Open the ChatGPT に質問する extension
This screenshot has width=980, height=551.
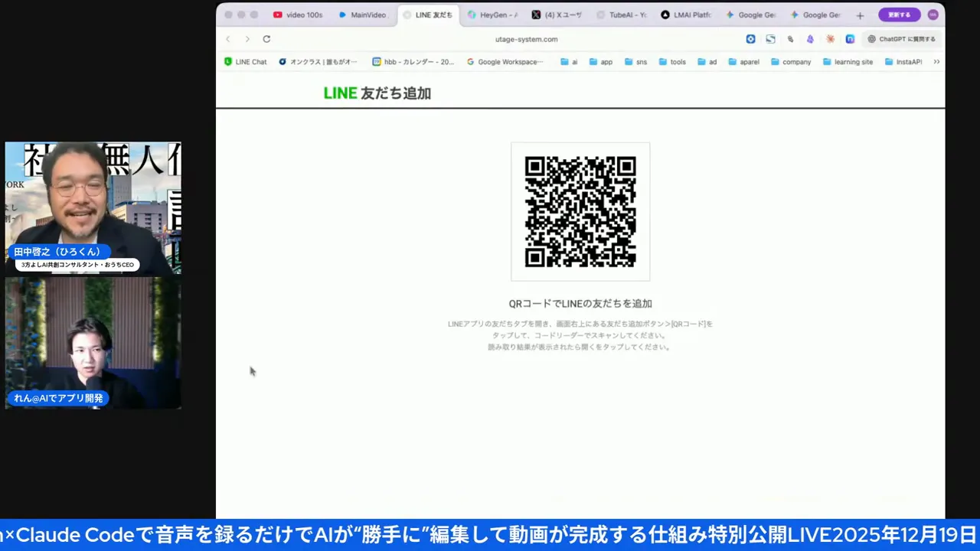tap(902, 39)
